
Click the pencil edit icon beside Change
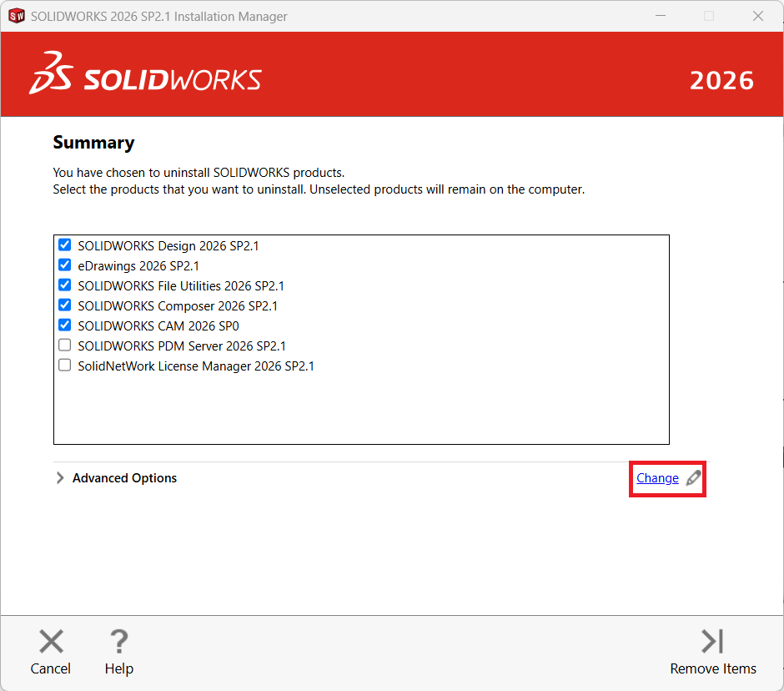click(x=693, y=478)
